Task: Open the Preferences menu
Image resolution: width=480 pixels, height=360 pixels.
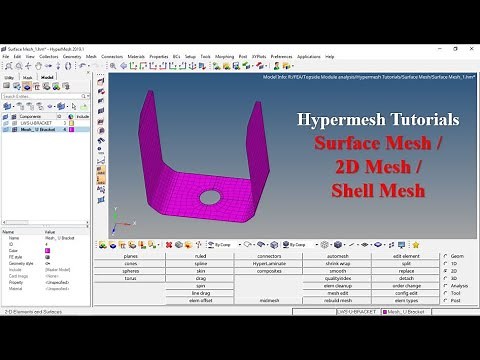Action: coord(281,57)
